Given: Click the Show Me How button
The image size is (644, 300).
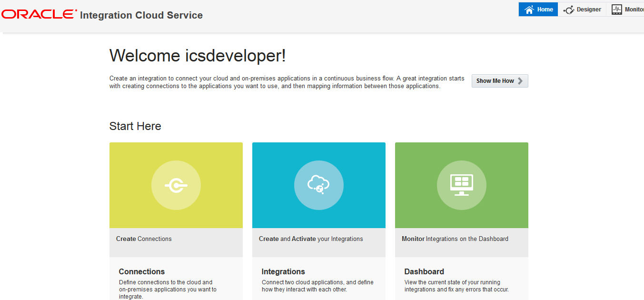Looking at the screenshot, I should click(500, 81).
